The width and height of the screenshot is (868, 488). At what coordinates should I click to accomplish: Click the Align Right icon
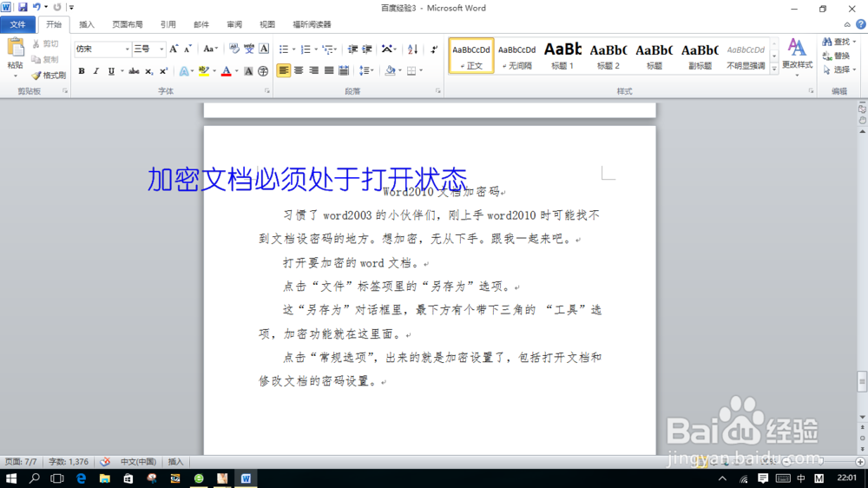314,70
